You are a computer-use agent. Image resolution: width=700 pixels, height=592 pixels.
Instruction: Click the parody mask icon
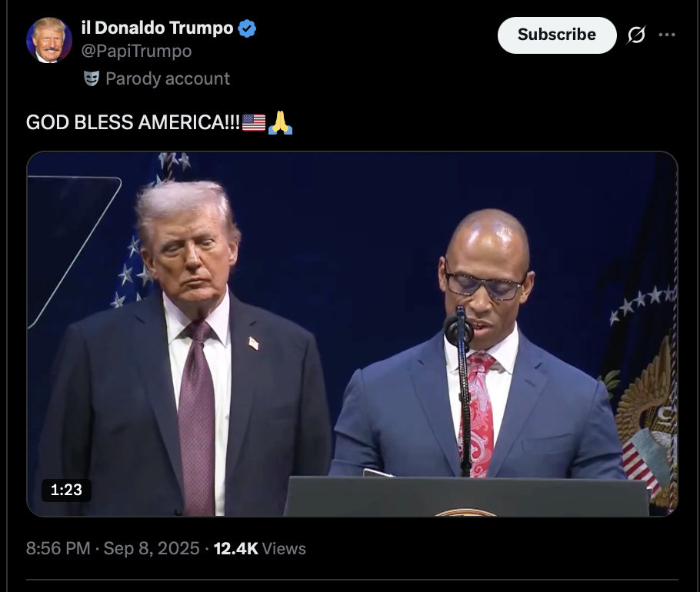(x=91, y=79)
